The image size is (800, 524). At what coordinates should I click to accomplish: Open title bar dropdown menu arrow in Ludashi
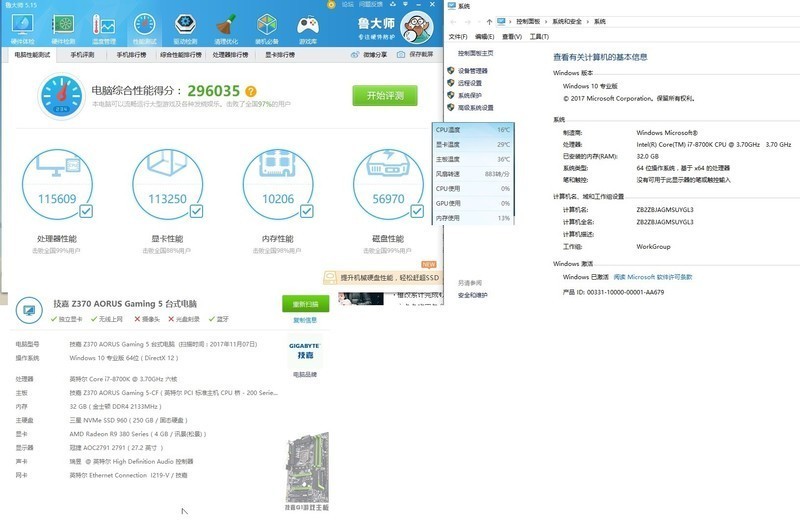406,4
